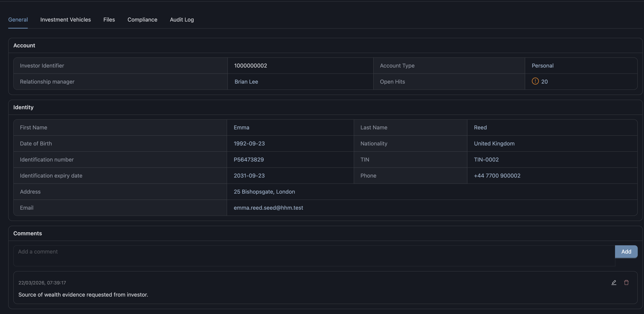This screenshot has width=644, height=314.
Task: Select the Relationship manager Brian Lee
Action: tap(246, 81)
